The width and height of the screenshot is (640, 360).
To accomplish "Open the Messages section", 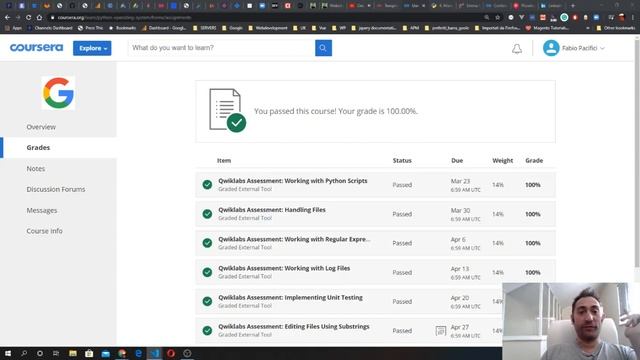I will (x=42, y=210).
